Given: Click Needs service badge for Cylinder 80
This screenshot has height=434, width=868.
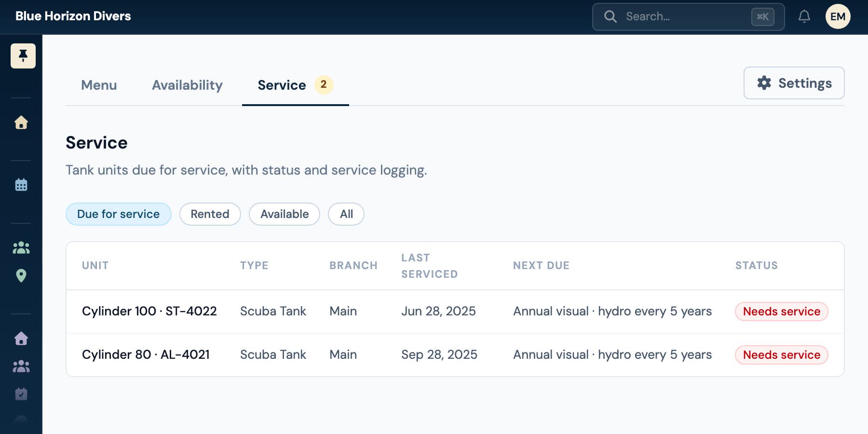Looking at the screenshot, I should 782,355.
